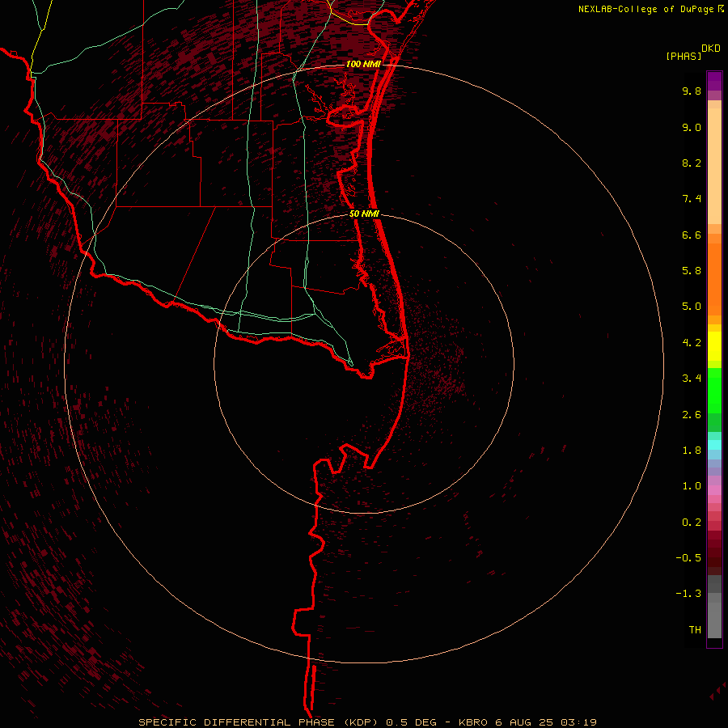
Task: Click the 8.2 scale value
Action: (x=692, y=163)
